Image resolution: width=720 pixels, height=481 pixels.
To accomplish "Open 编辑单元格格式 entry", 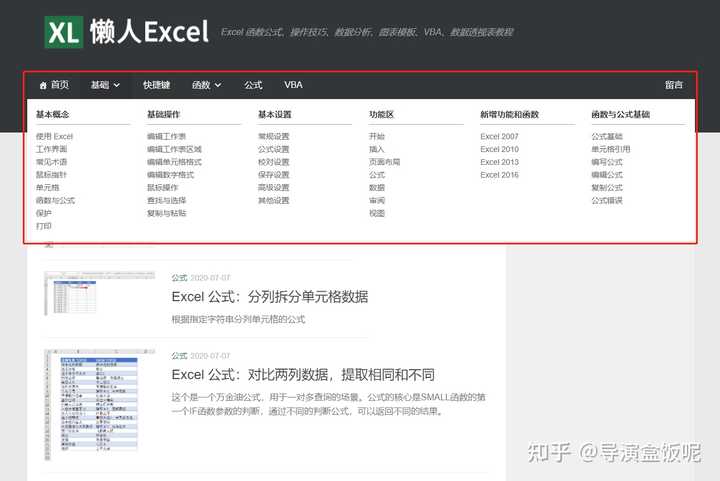I will pos(174,162).
